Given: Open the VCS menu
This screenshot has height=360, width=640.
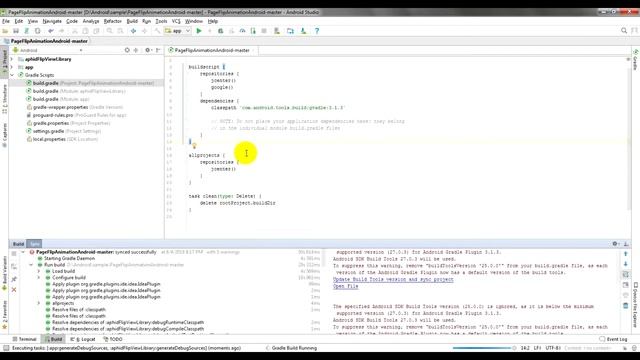Looking at the screenshot, I should [176, 21].
